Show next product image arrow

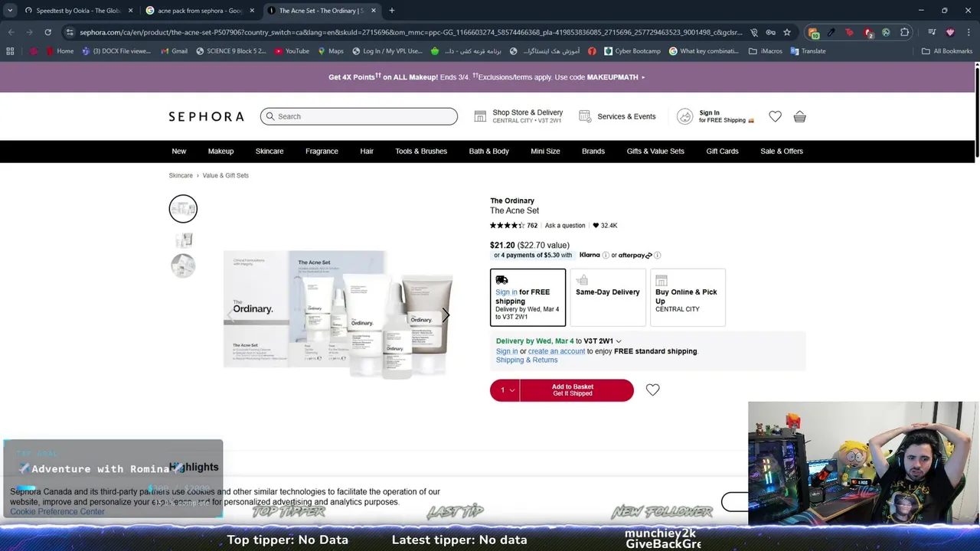(x=446, y=315)
